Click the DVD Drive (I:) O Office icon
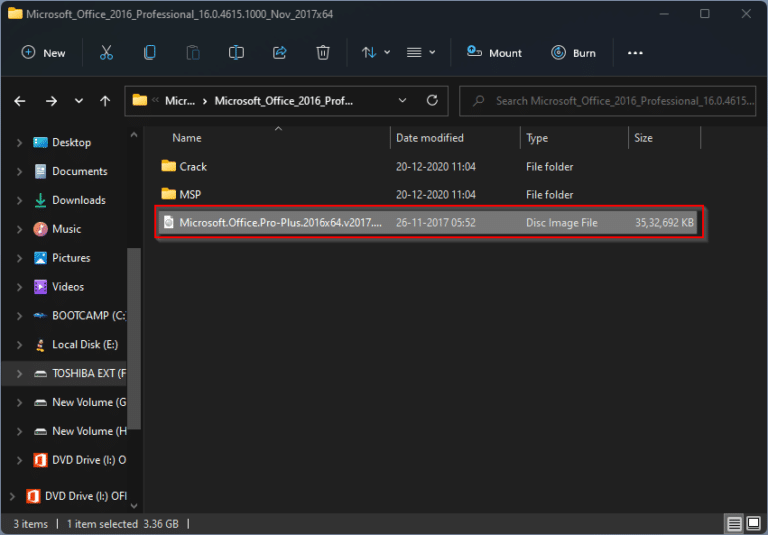This screenshot has height=535, width=768. pos(40,460)
